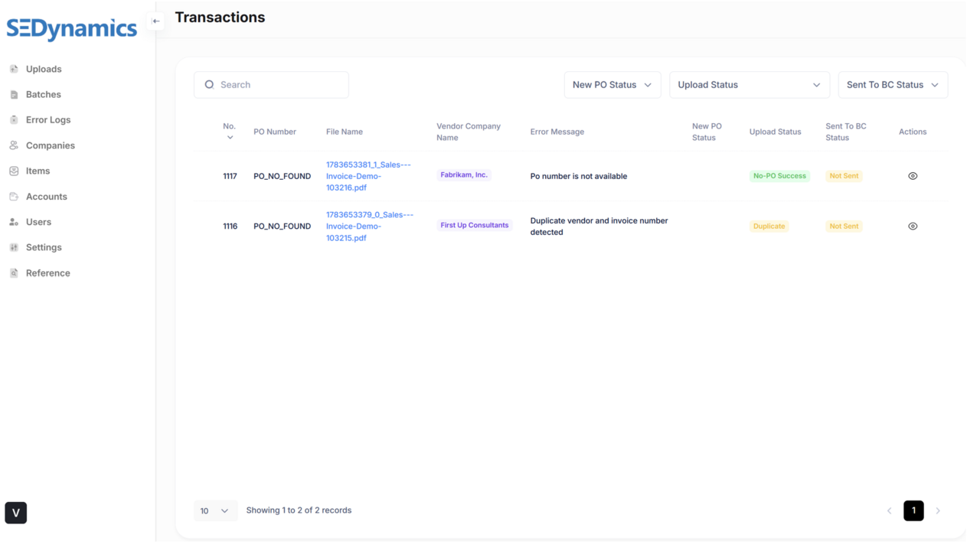Click the Duplicate status badge
The width and height of the screenshot is (980, 551).
click(769, 227)
